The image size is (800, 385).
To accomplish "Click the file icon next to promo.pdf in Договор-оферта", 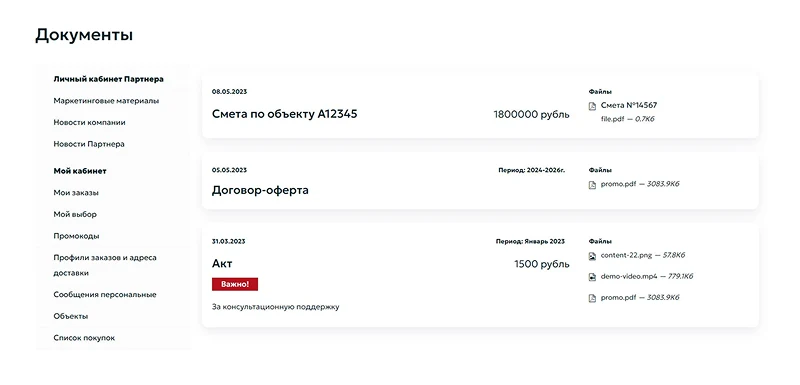I will click(x=592, y=185).
